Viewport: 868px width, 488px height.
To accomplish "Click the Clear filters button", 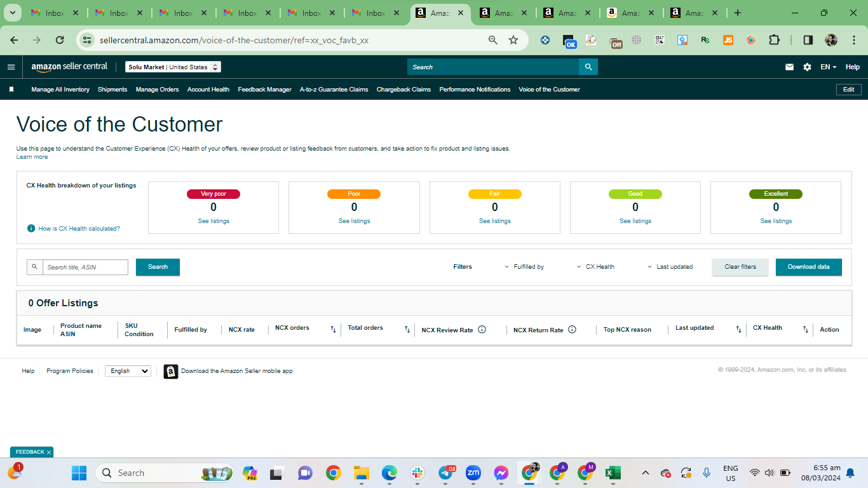I will [740, 267].
